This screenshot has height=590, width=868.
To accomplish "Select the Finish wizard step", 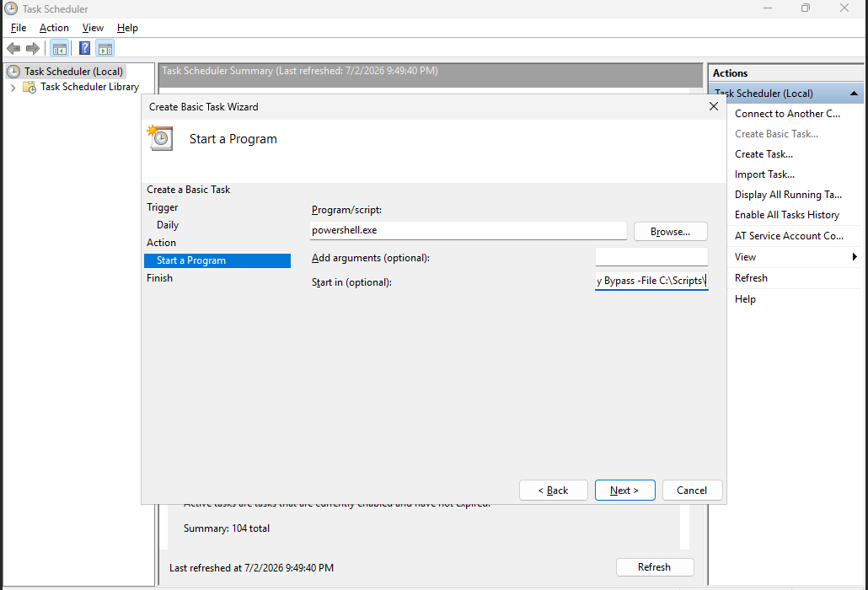I will 159,278.
